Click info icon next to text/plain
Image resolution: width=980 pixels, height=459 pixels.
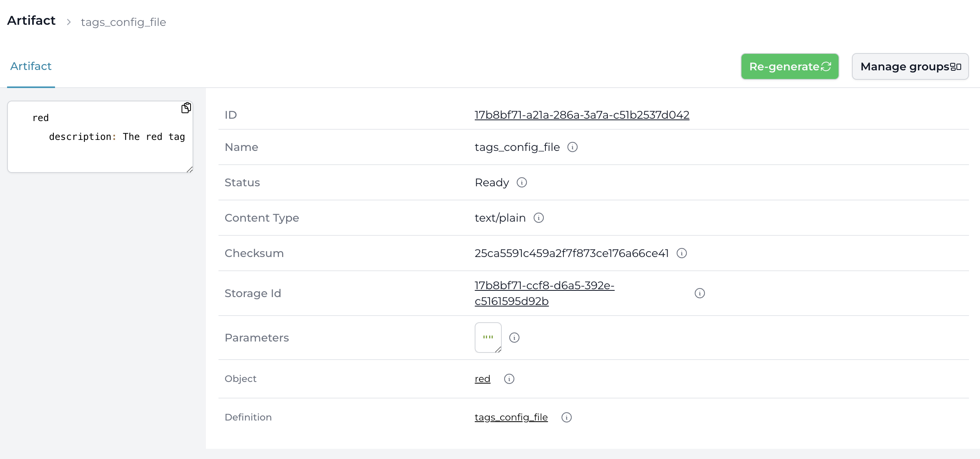pyautogui.click(x=538, y=218)
